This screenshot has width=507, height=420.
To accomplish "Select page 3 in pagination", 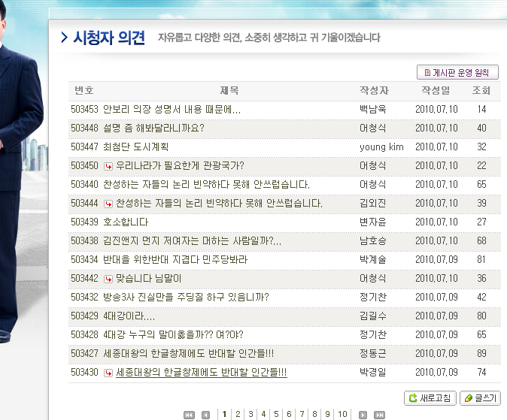I will pyautogui.click(x=250, y=414).
